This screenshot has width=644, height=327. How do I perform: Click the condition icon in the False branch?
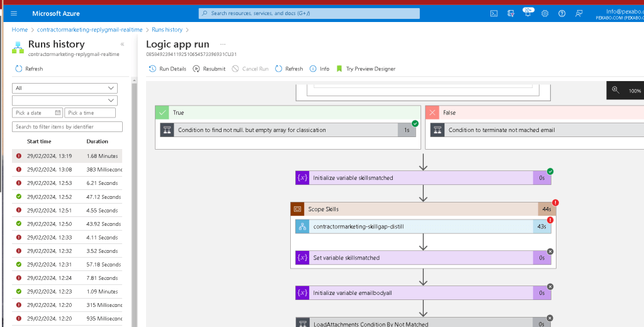pos(438,130)
